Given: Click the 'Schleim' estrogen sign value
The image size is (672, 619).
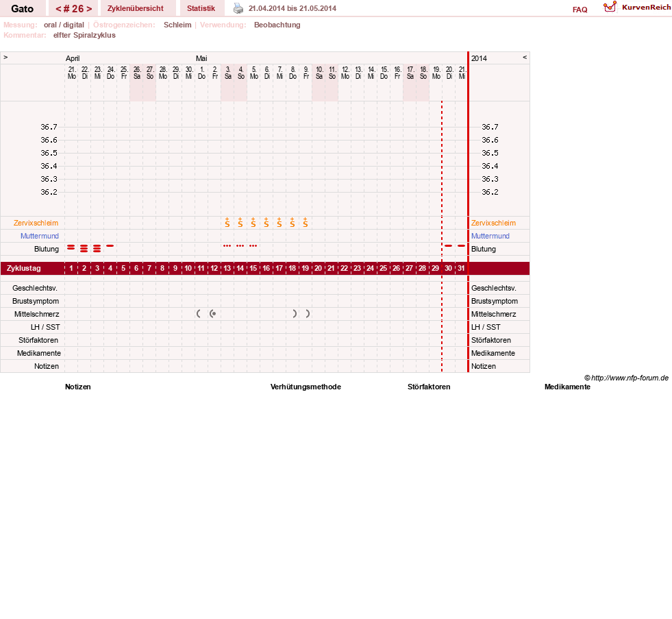Looking at the screenshot, I should point(177,25).
